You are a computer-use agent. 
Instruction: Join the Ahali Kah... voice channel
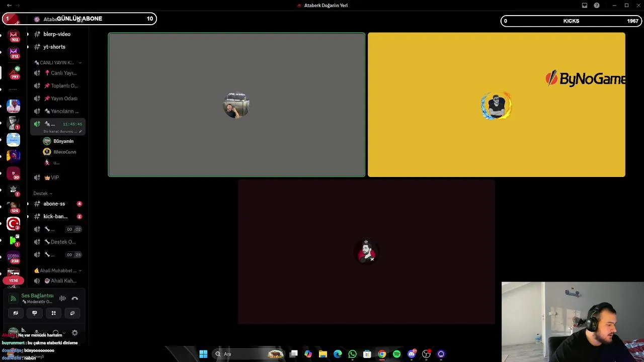[58, 281]
